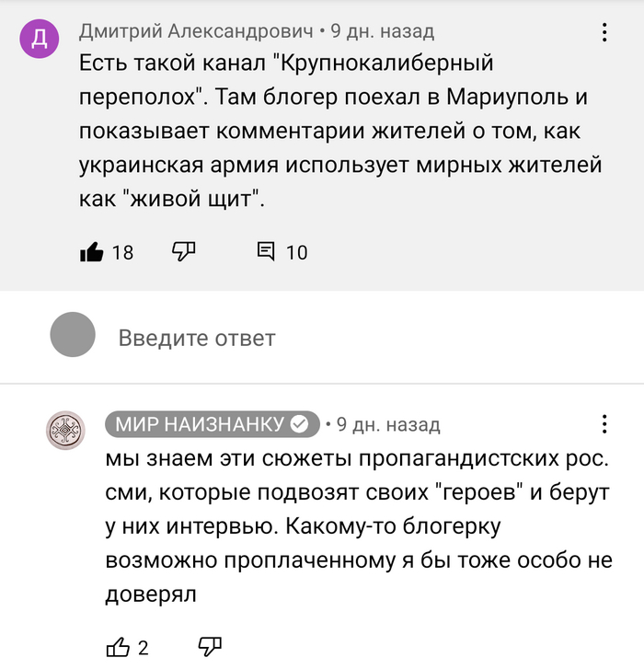Open replies icon on top comment
Viewport: 644px width, 669px height.
tap(267, 251)
